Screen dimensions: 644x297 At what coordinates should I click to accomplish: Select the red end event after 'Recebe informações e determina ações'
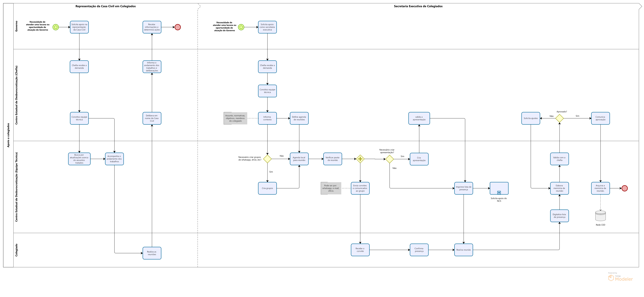pyautogui.click(x=178, y=27)
